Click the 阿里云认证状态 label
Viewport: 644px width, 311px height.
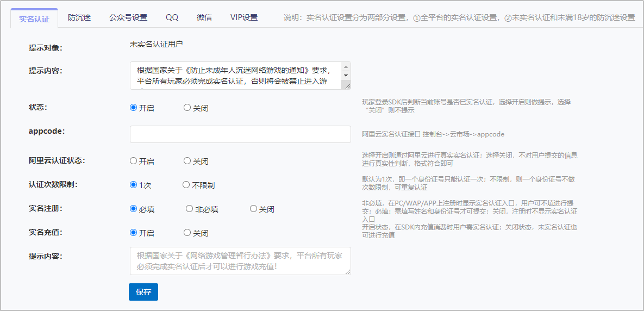pyautogui.click(x=57, y=160)
